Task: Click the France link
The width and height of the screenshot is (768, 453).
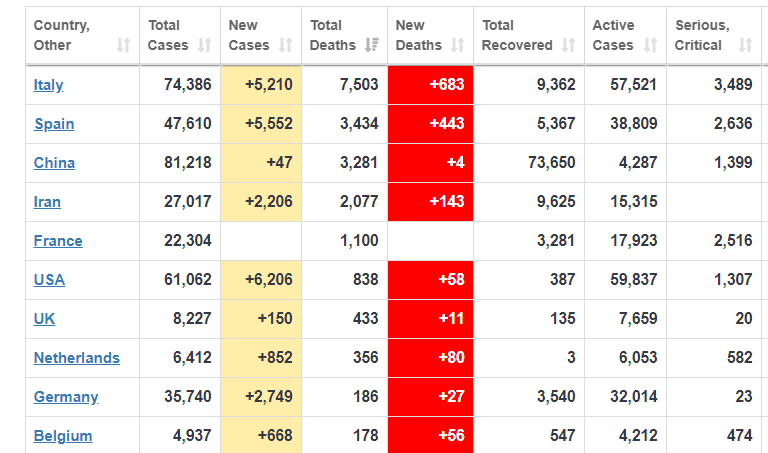Action: [58, 241]
